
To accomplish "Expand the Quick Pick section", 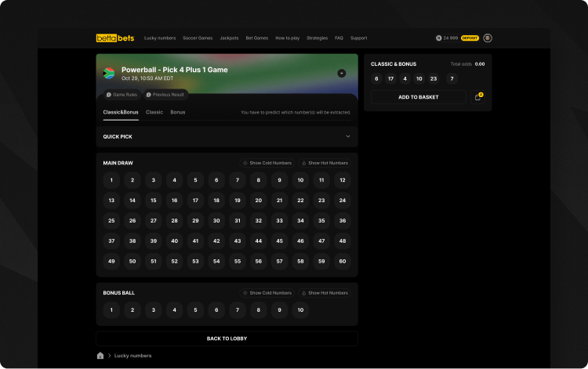I will pyautogui.click(x=347, y=136).
